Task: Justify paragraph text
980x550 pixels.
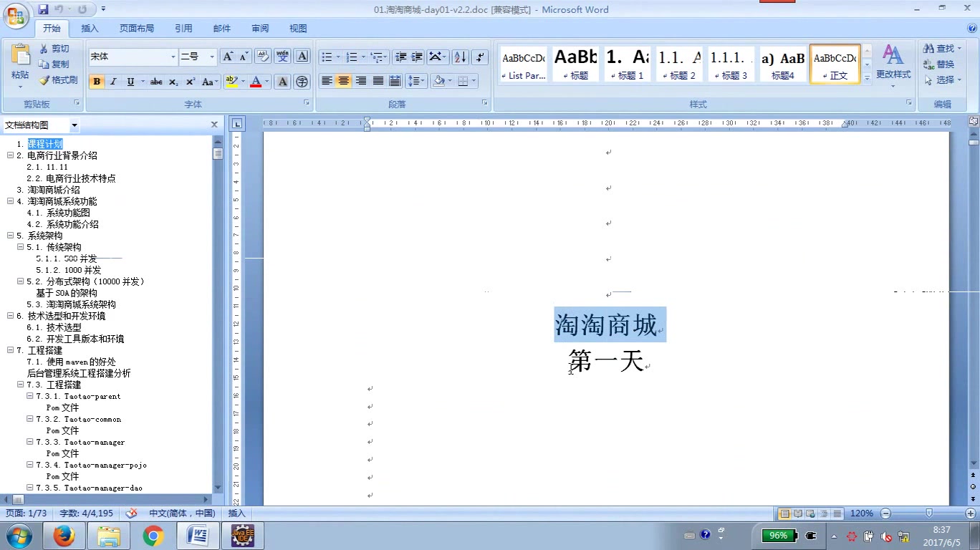Action: 378,81
